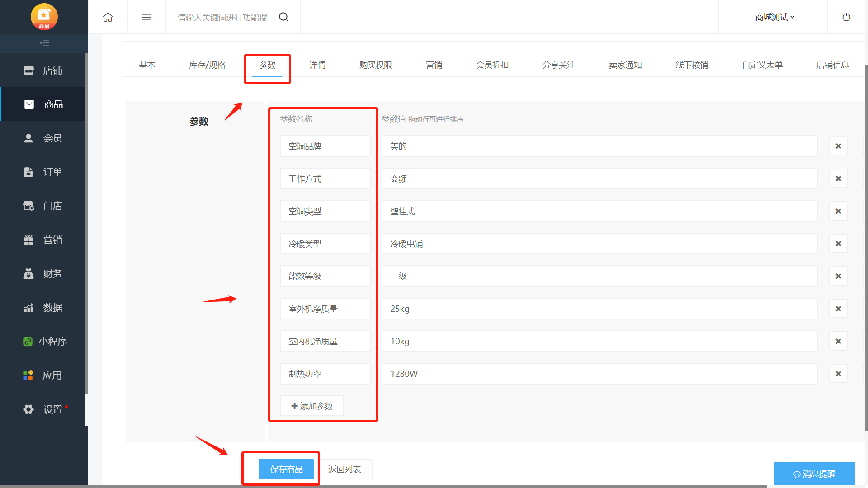The height and width of the screenshot is (488, 868).
Task: Switch to the 自定义表单 tab
Action: [762, 65]
